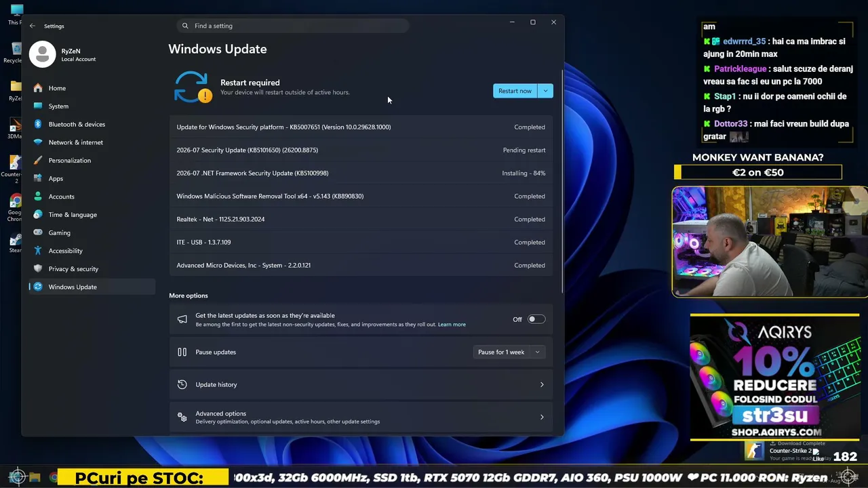The image size is (868, 488).
Task: Click the Pause updates pause icon
Action: tap(182, 352)
